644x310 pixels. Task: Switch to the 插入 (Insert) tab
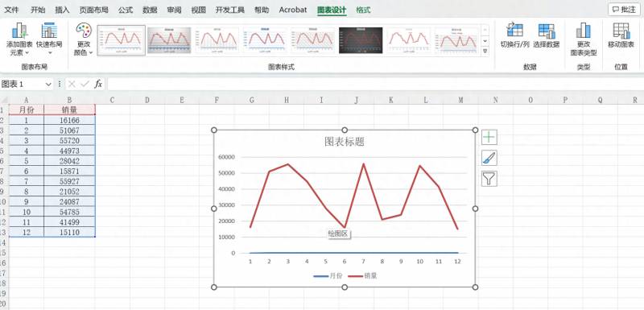pyautogui.click(x=62, y=10)
